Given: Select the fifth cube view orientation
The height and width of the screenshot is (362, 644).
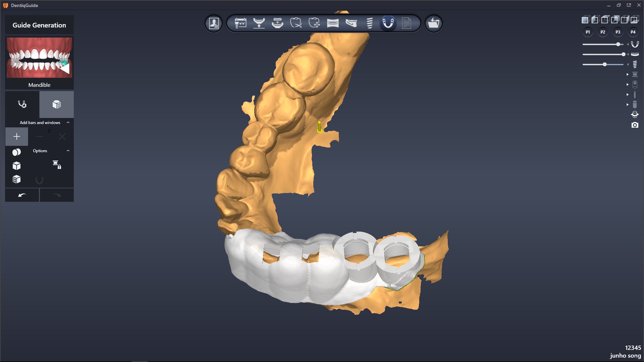Looking at the screenshot, I should (625, 20).
